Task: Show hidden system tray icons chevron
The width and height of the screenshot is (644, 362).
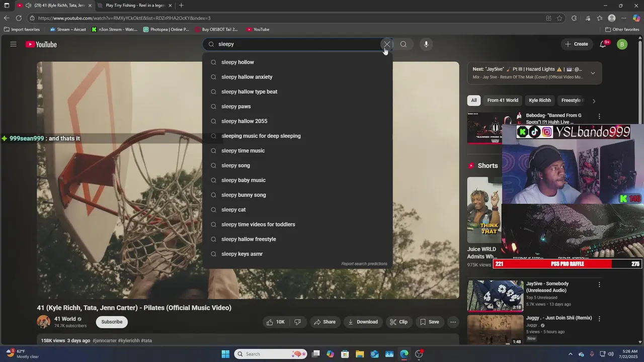Action: click(x=571, y=354)
